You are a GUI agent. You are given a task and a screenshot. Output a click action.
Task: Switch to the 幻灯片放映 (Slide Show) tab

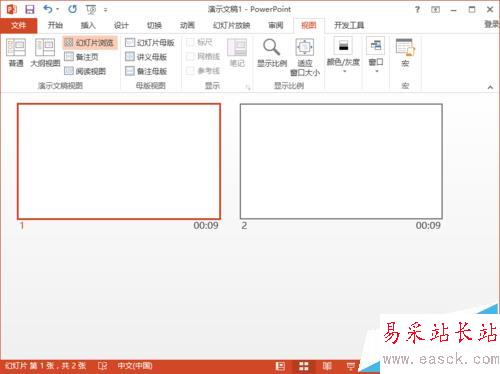coord(232,25)
